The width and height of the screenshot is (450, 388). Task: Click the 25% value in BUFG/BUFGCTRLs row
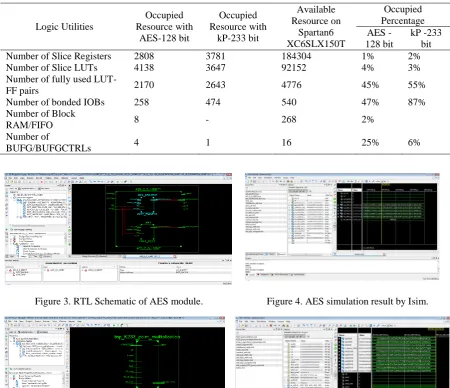pos(370,142)
